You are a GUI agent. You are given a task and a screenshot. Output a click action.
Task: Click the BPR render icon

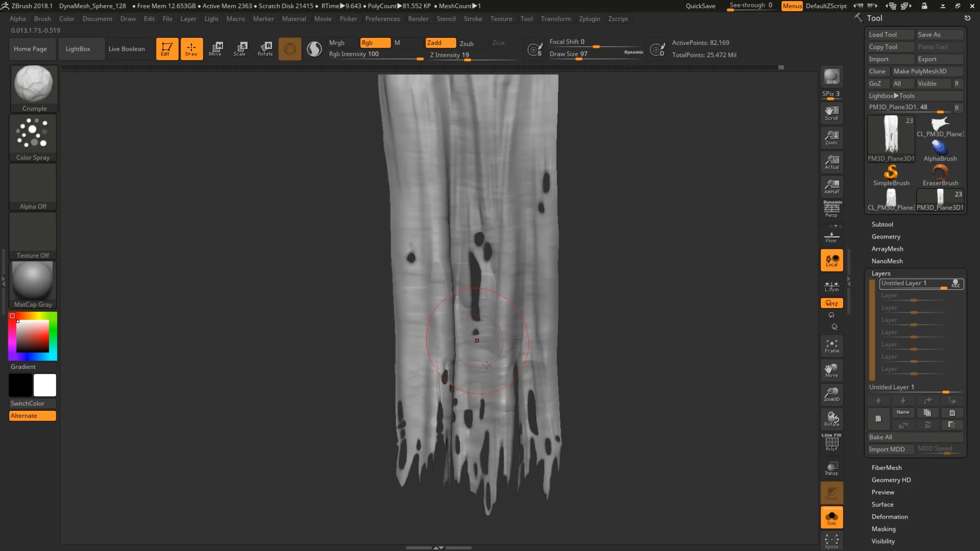click(x=832, y=77)
